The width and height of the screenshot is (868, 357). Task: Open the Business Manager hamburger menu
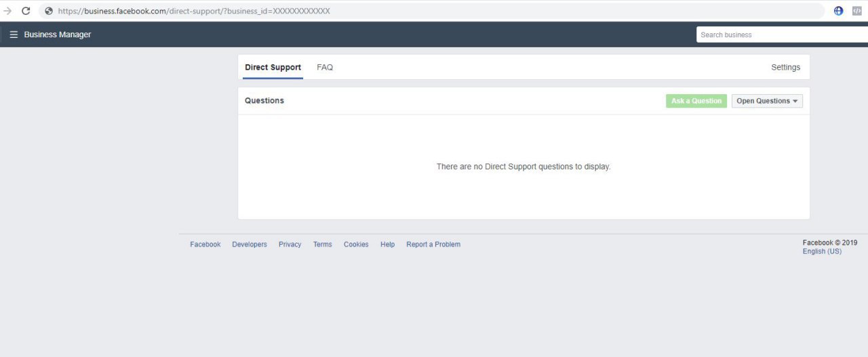click(14, 35)
